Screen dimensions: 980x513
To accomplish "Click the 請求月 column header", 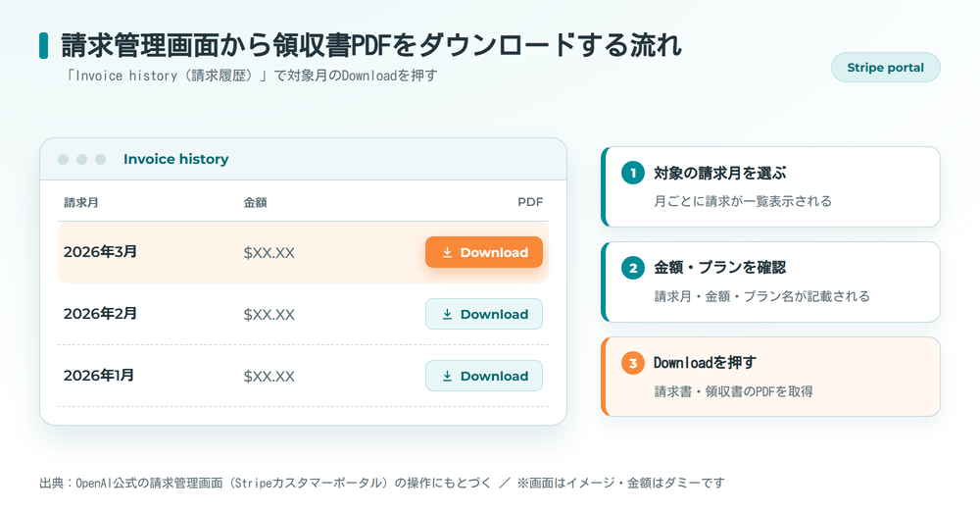I will click(80, 203).
